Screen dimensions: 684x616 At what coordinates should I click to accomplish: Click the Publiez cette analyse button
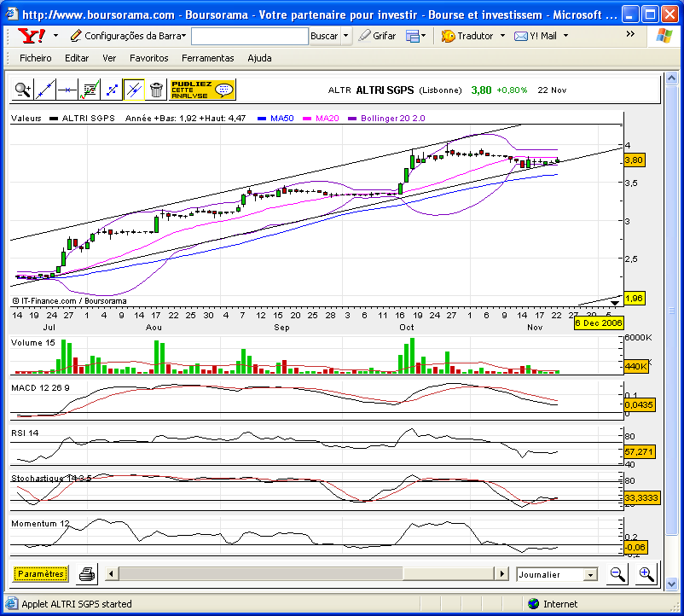(x=202, y=90)
